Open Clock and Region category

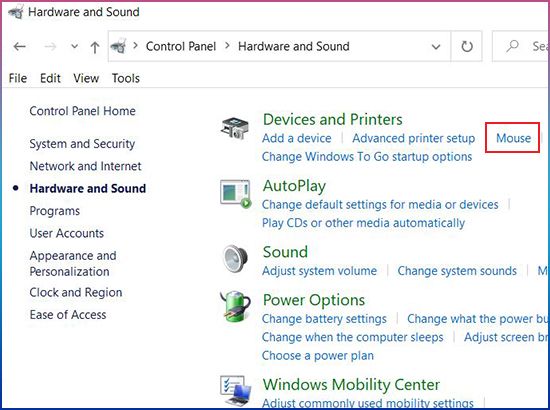click(76, 293)
